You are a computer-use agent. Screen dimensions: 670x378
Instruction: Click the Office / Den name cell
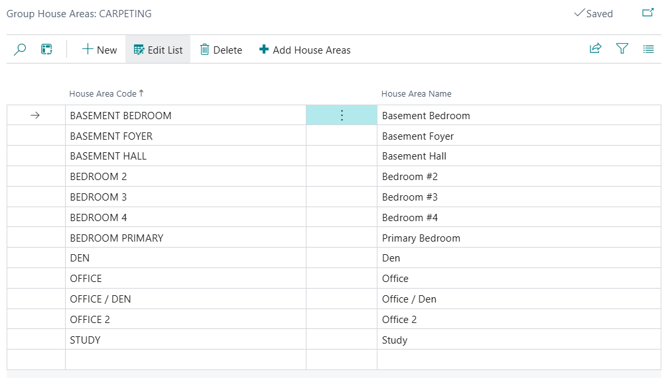(x=519, y=299)
